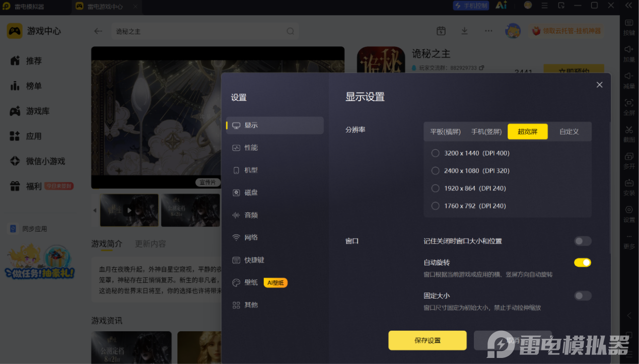This screenshot has width=639, height=364.
Task: Select the 超宽屏 resolution tab
Action: click(x=528, y=131)
